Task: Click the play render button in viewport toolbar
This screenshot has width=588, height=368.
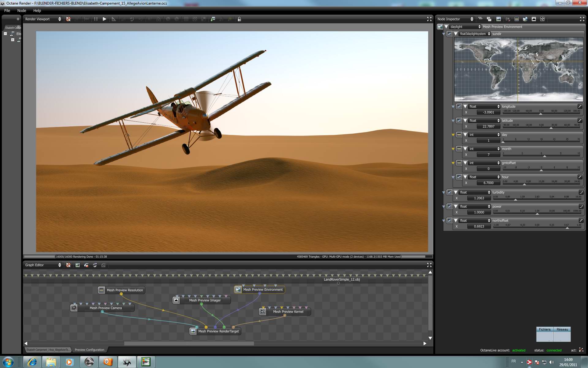Action: (x=104, y=19)
